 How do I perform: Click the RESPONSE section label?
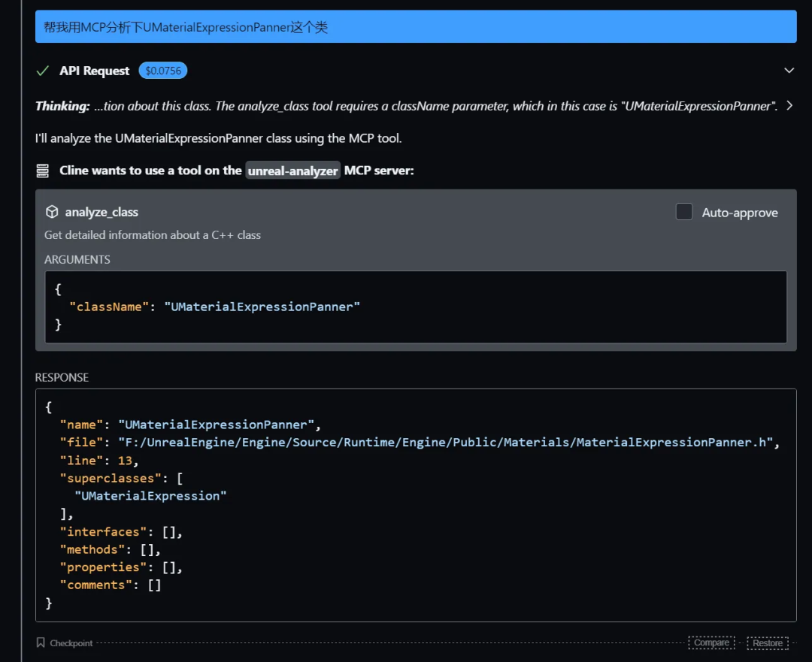(62, 377)
